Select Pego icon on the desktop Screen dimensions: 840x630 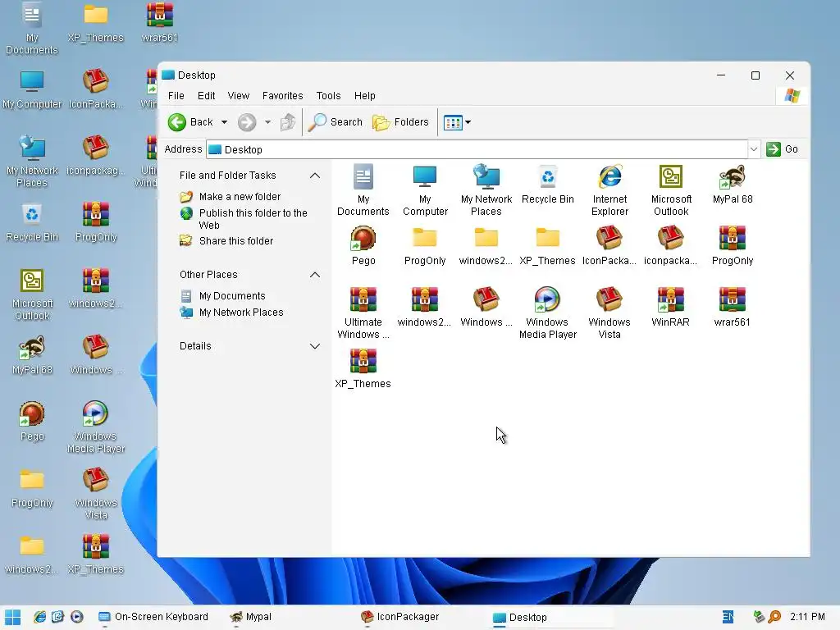[32, 422]
